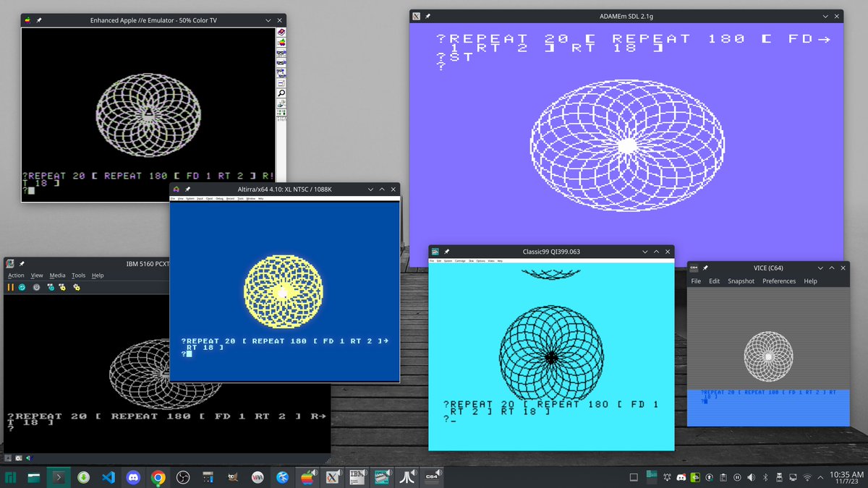Open VICE window menu icon
The image size is (868, 488).
pyautogui.click(x=694, y=268)
